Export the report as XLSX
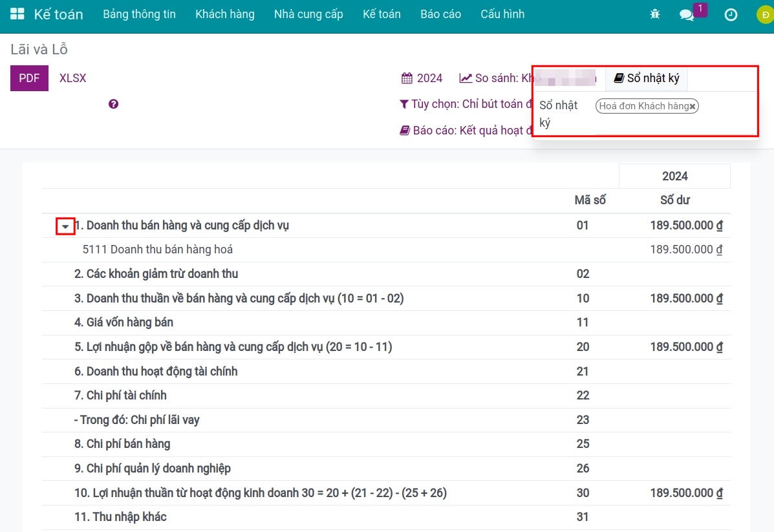The width and height of the screenshot is (774, 532). (72, 78)
